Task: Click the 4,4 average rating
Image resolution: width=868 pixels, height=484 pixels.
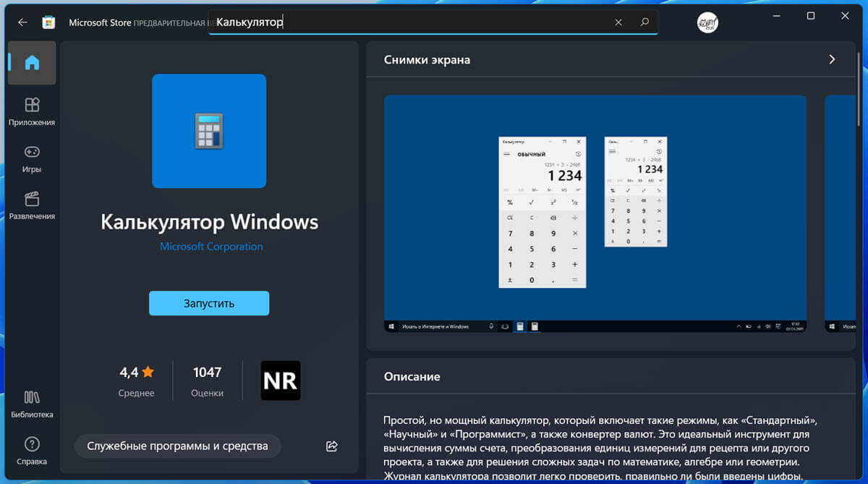Action: click(x=137, y=380)
